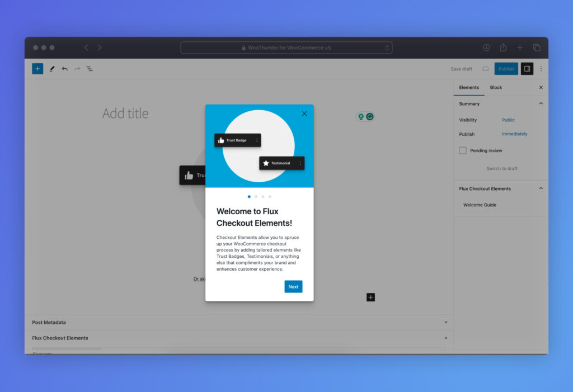Click the Preview device icon

tap(485, 69)
